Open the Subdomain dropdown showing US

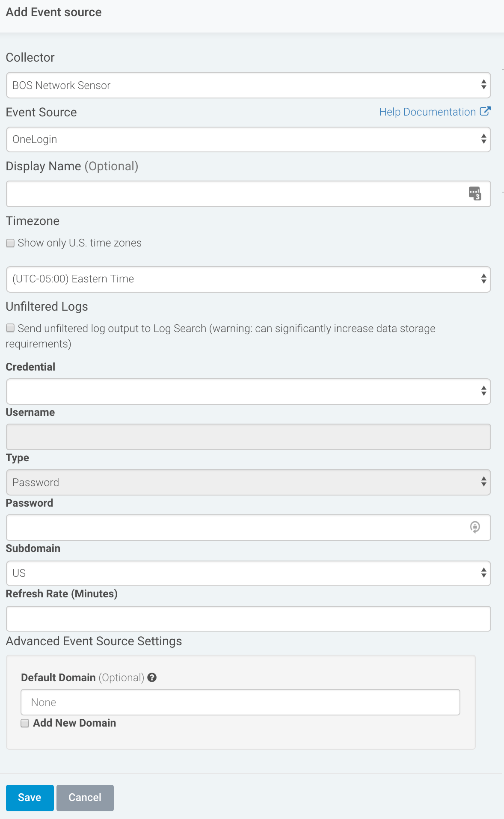pyautogui.click(x=248, y=573)
